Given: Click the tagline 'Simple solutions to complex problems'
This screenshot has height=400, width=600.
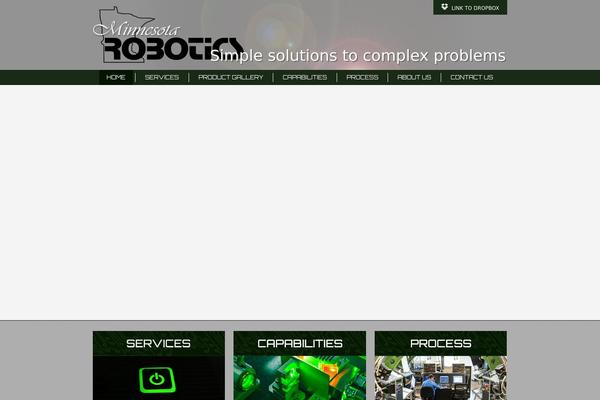Looking at the screenshot, I should click(358, 56).
